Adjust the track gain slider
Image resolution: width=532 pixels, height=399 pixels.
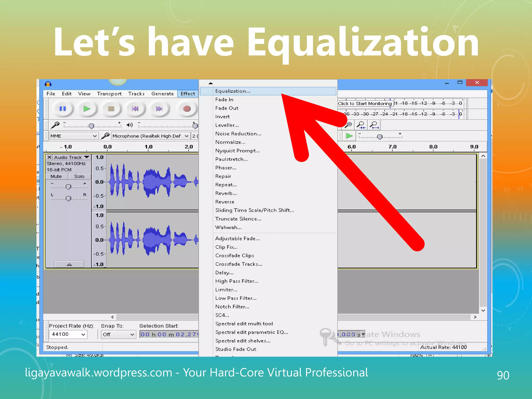tap(68, 187)
